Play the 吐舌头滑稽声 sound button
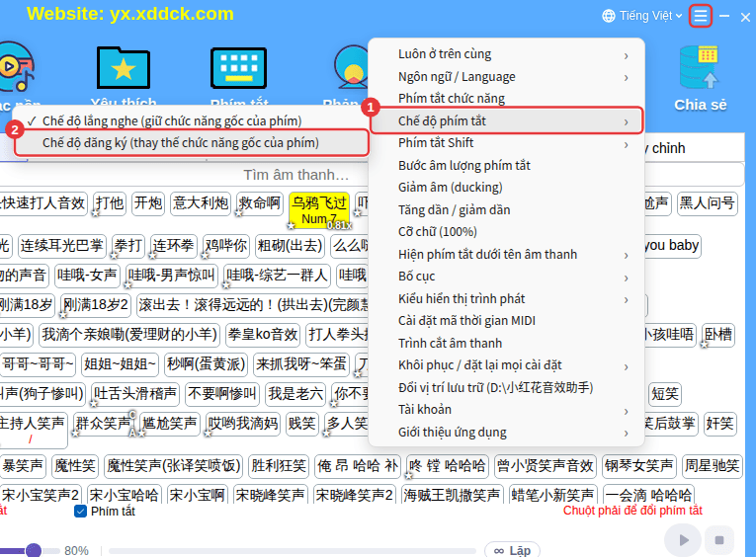This screenshot has height=557, width=756. 135,394
